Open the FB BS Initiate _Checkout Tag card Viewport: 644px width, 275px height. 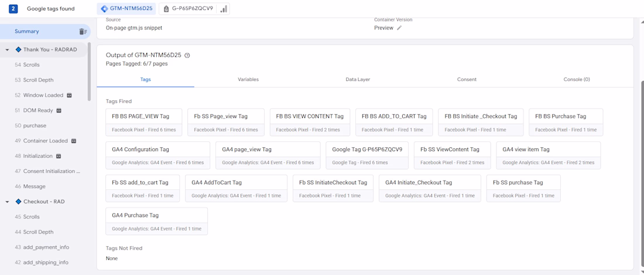pos(481,123)
